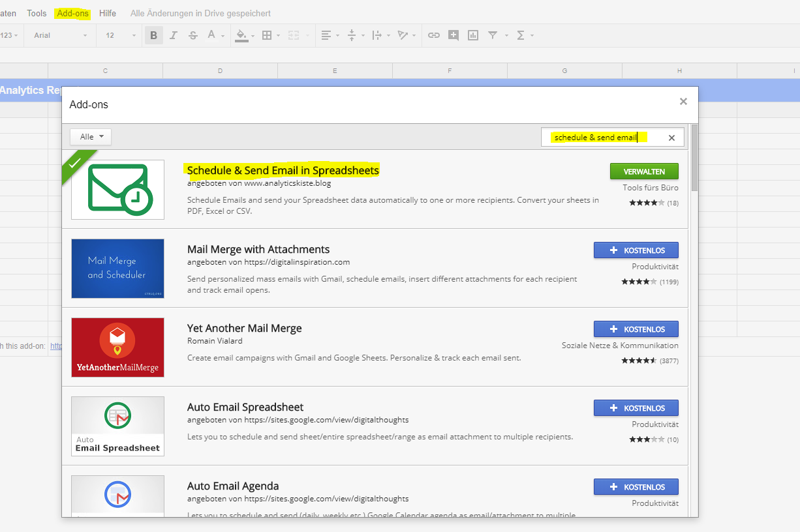Install Yet Another Mail Merge via KOSTENLOS
This screenshot has height=532, width=800.
coord(636,329)
